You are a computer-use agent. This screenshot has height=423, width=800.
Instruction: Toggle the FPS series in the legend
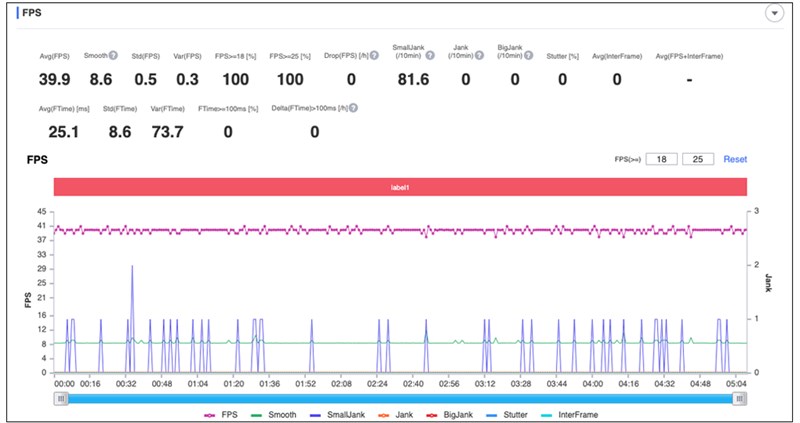pos(222,414)
